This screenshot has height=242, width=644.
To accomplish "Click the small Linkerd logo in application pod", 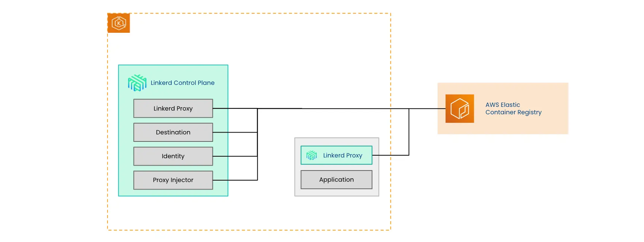I will tap(312, 155).
